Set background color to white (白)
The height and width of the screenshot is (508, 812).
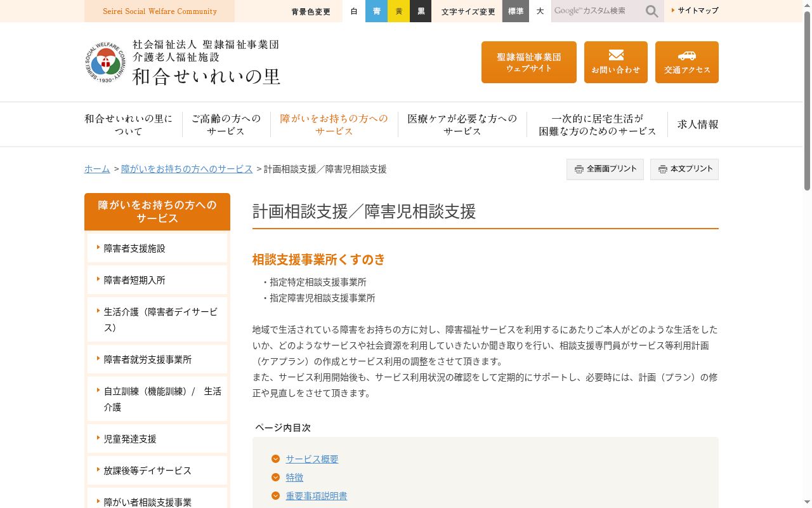pyautogui.click(x=354, y=11)
